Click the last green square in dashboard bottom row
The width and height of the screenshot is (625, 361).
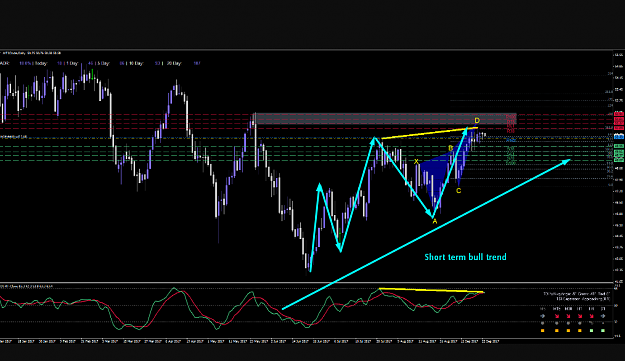pos(603,330)
